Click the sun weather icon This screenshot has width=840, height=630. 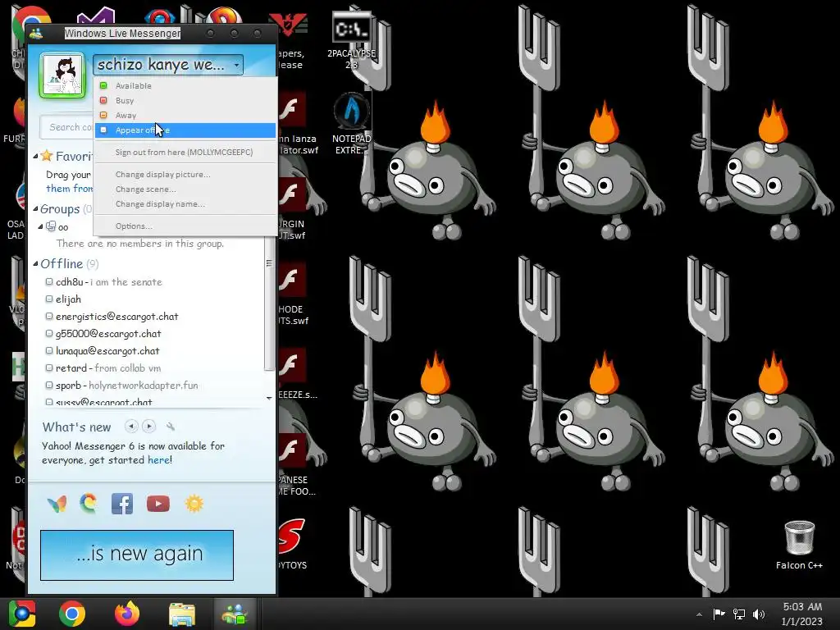click(x=194, y=504)
